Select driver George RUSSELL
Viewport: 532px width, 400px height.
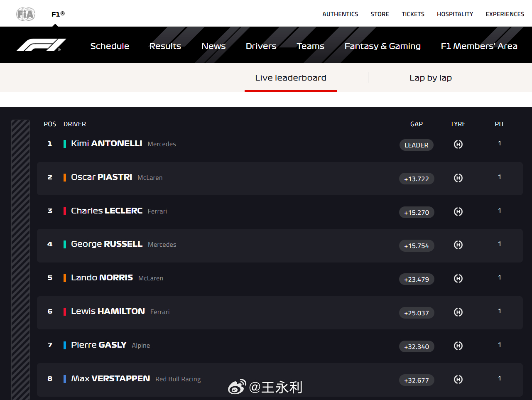pyautogui.click(x=107, y=244)
